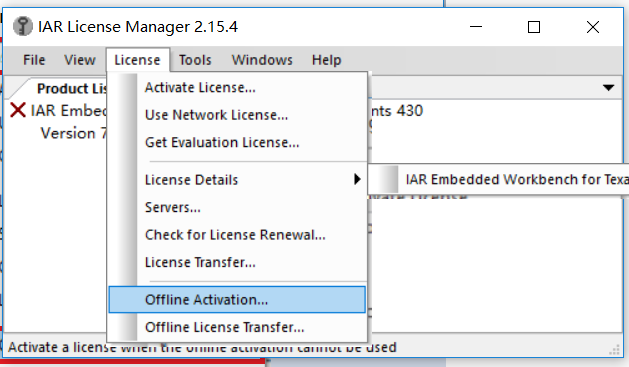
Task: Open the View menu
Action: (80, 60)
